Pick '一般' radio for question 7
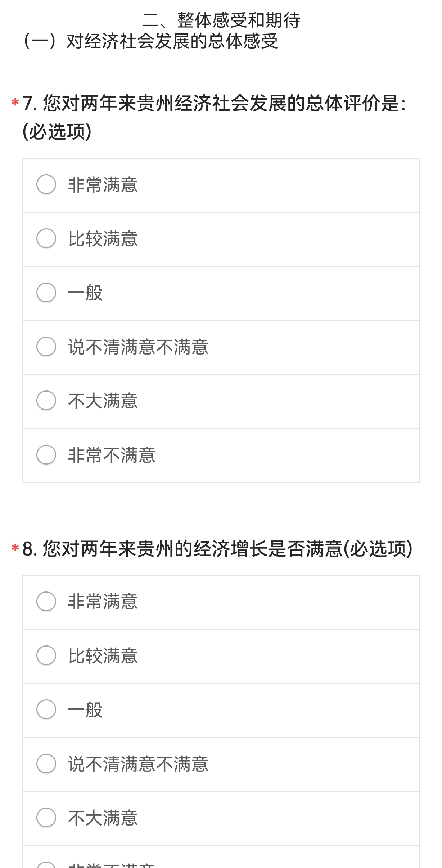The height and width of the screenshot is (868, 442). [x=46, y=293]
